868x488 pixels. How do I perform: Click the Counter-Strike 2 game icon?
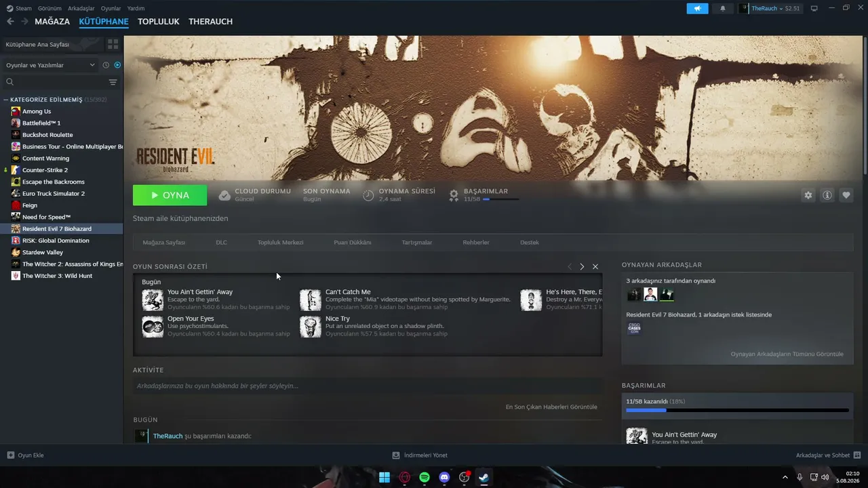click(16, 170)
